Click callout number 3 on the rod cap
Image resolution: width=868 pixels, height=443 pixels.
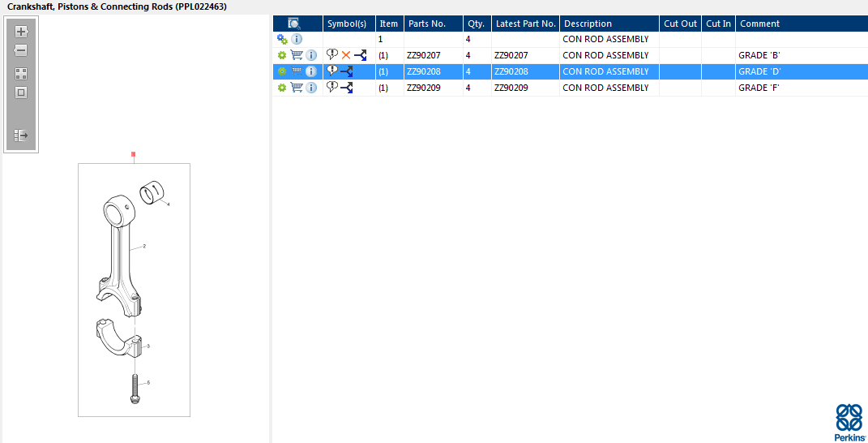148,346
